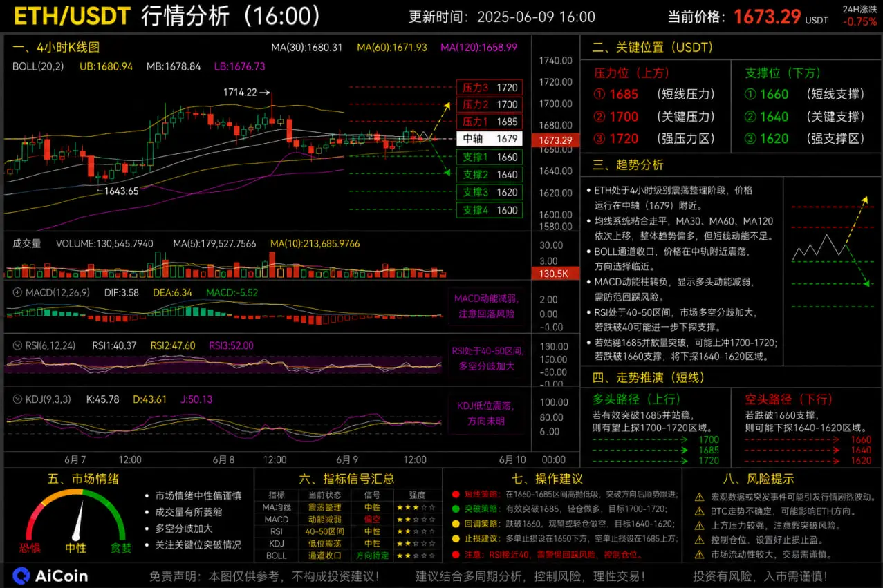Click the ① 1660 短线支撑 entry
The height and width of the screenshot is (588, 883).
(805, 95)
